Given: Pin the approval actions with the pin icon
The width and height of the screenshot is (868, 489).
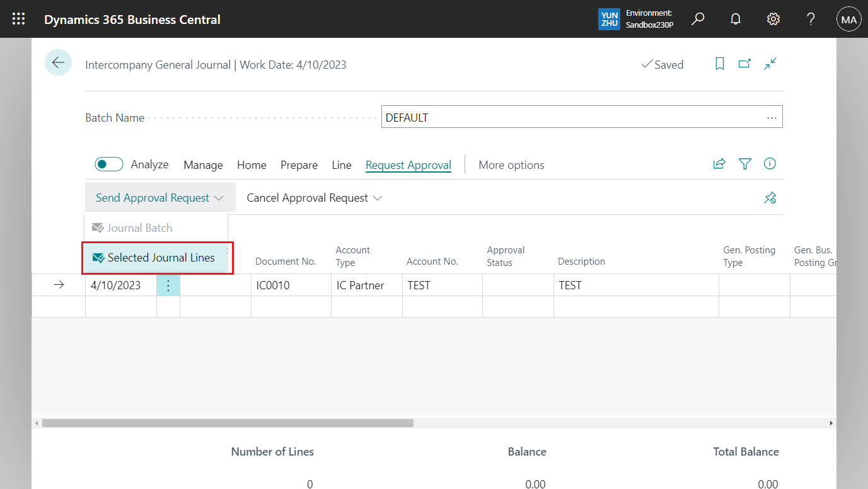Looking at the screenshot, I should coord(770,197).
